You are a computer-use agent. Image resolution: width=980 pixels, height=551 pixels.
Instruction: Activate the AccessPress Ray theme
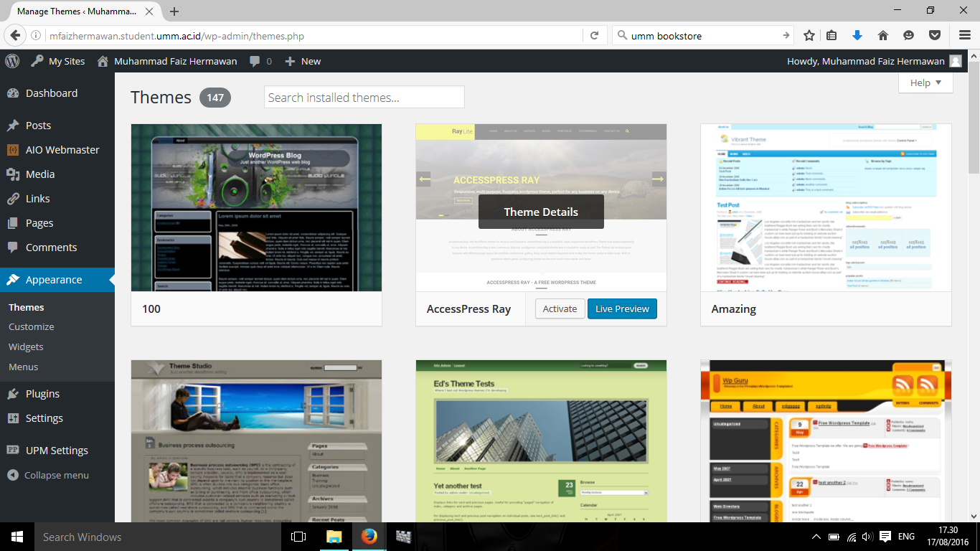click(560, 309)
